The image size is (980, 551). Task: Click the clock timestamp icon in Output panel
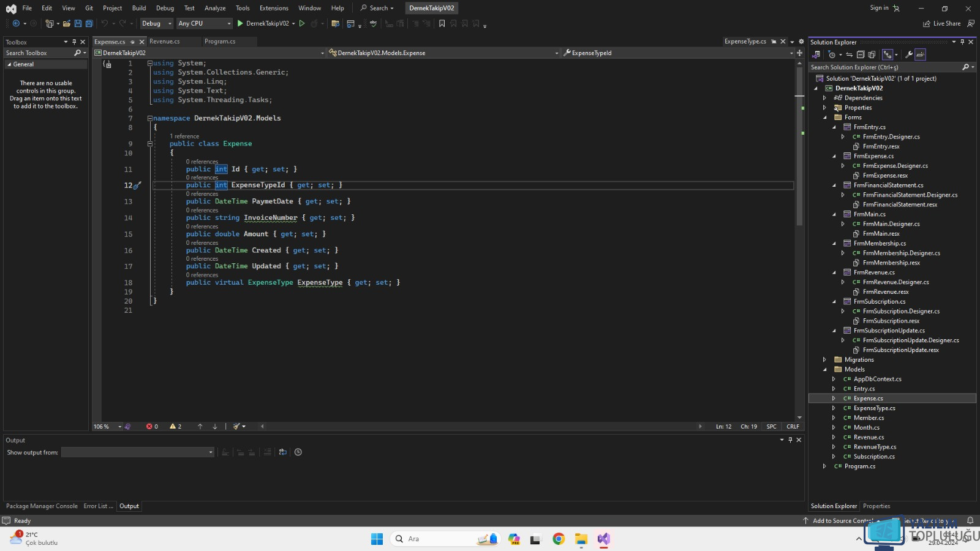point(298,452)
